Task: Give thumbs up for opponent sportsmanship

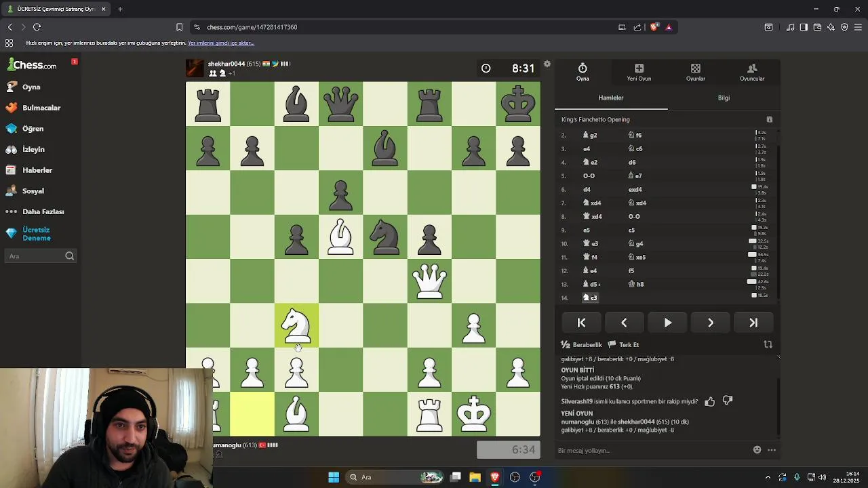Action: tap(709, 401)
